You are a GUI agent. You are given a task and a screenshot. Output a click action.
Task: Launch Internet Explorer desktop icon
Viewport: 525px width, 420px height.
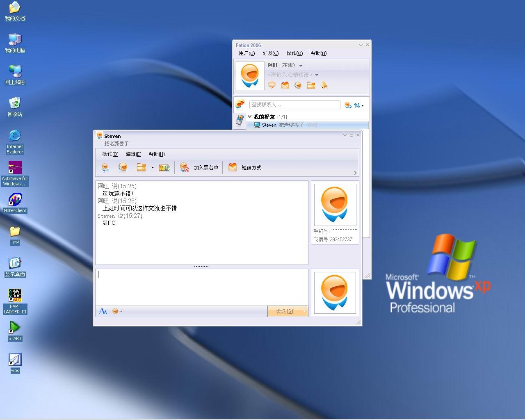(x=15, y=142)
